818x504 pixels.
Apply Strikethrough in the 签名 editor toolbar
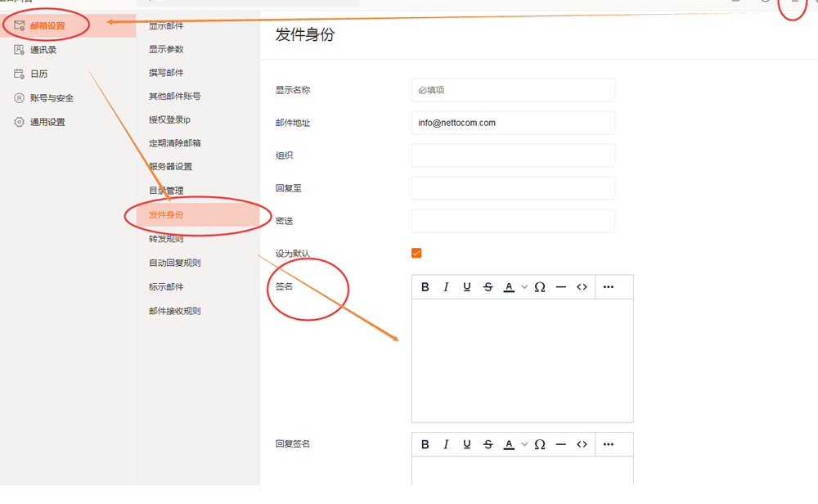pyautogui.click(x=488, y=287)
